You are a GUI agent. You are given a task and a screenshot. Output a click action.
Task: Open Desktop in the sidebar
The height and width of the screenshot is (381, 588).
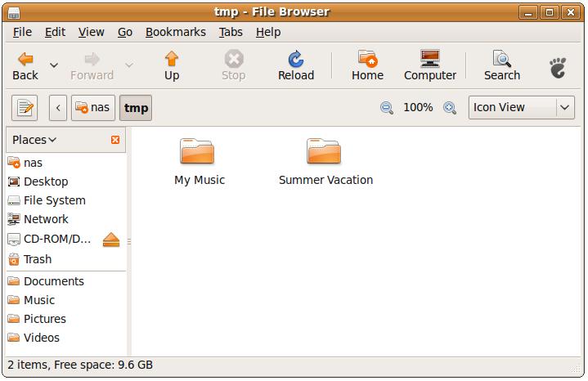pyautogui.click(x=66, y=182)
